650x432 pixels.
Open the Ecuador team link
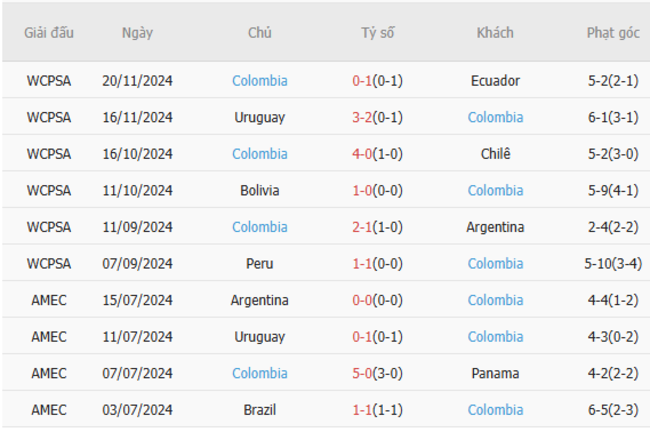[x=495, y=81]
